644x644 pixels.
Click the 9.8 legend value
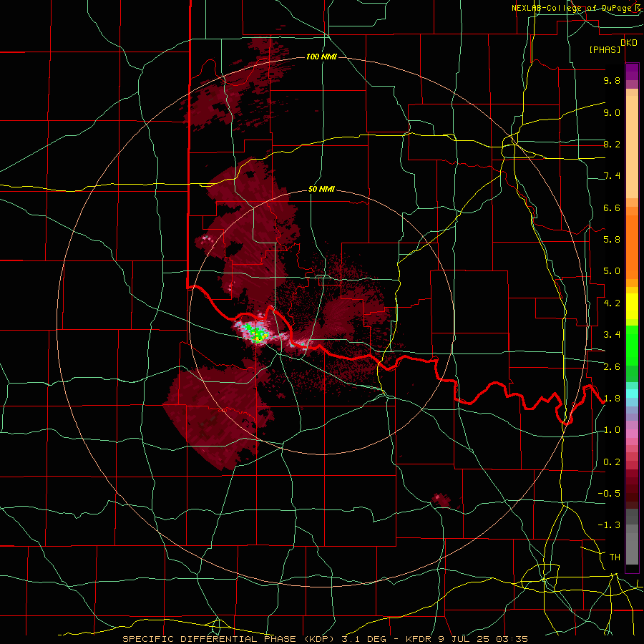[x=612, y=80]
